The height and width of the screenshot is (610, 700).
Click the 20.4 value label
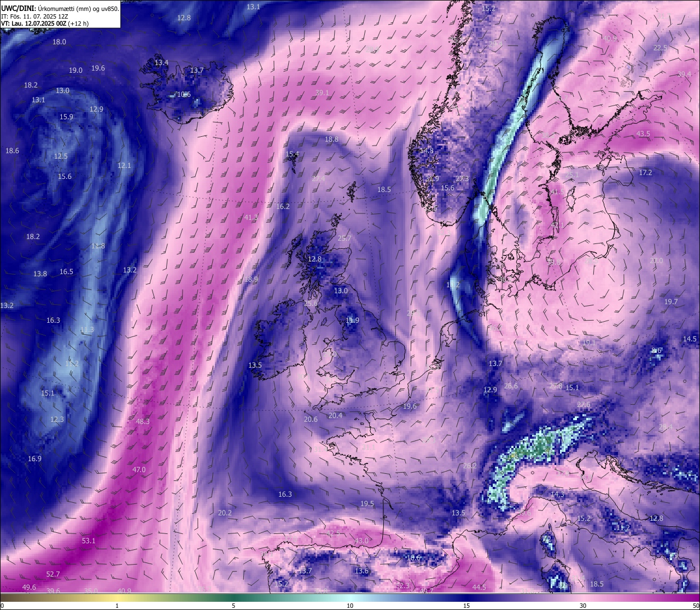point(335,415)
